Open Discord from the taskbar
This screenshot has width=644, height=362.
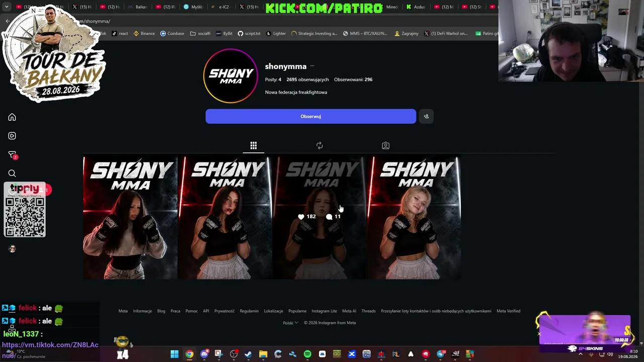click(x=204, y=354)
